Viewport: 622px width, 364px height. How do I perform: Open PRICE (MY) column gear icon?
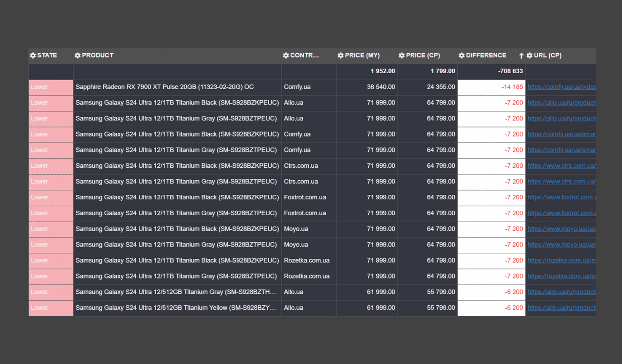[341, 56]
